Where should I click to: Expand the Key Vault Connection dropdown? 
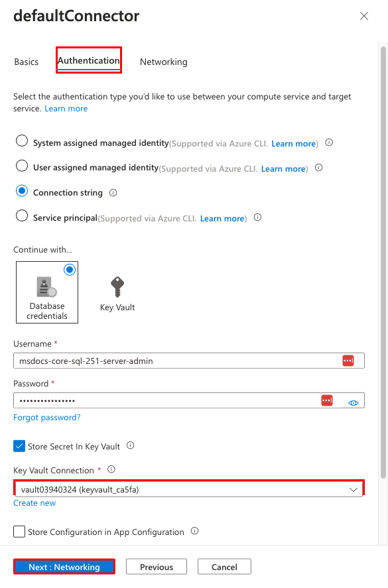coord(189,489)
